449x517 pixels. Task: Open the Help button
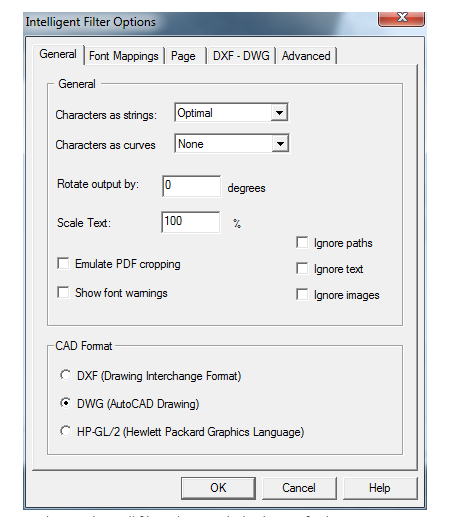(380, 488)
